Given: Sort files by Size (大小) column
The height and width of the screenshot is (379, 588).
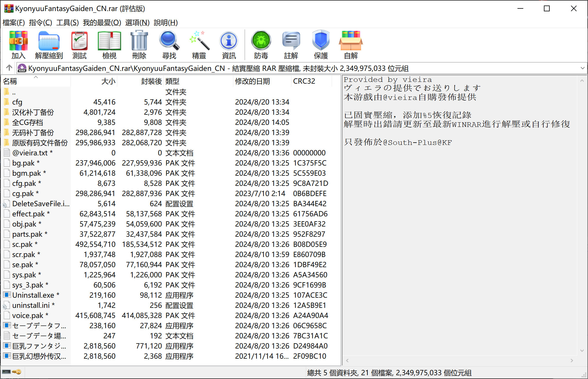Looking at the screenshot, I should [x=108, y=81].
